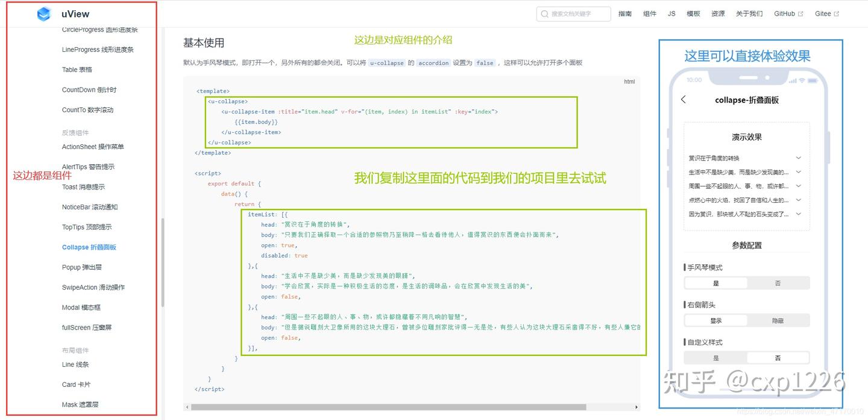Click the magnifier icon in the search box
This screenshot has width=868, height=420.
pyautogui.click(x=545, y=14)
